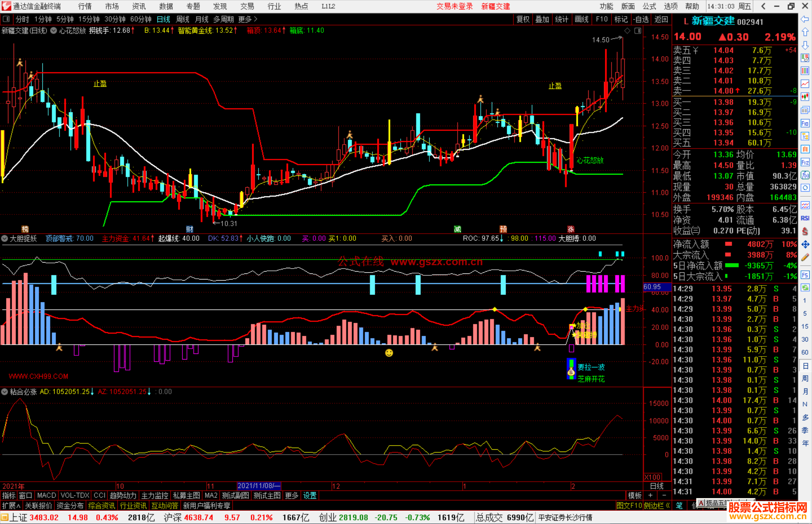Open the red trend line chart sidebar icon
The width and height of the screenshot is (812, 524).
coord(805,84)
